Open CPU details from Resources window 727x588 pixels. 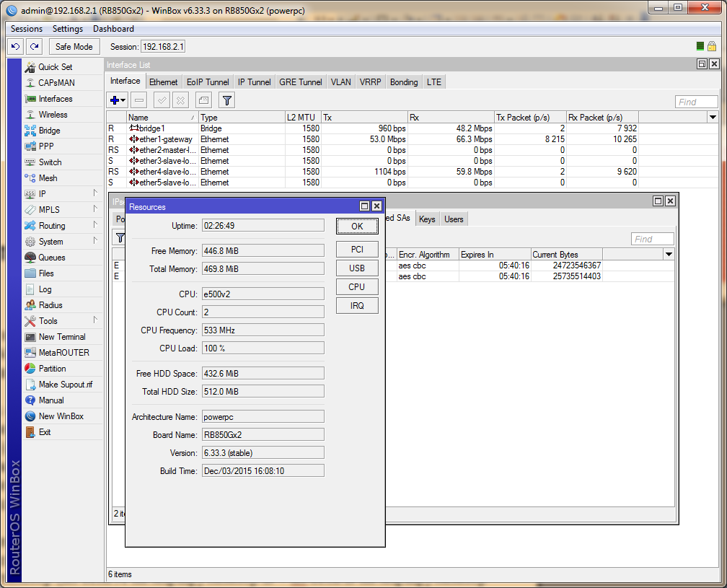[357, 286]
